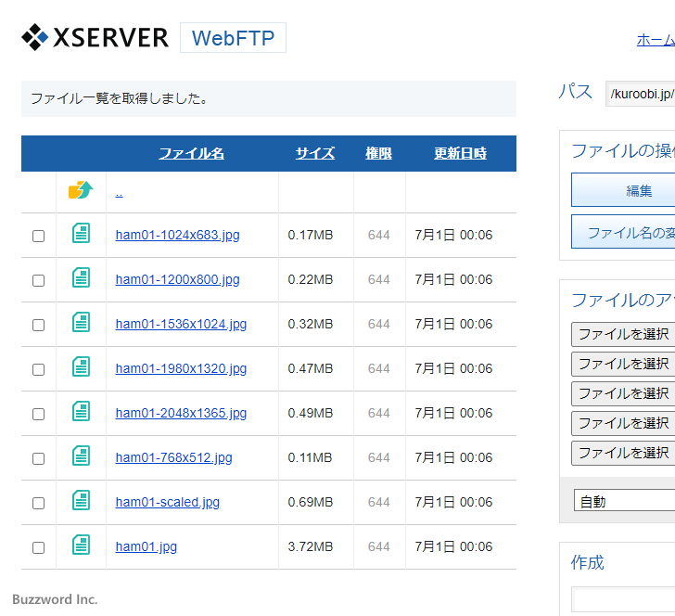Click file icon beside ham01-scaled.jpg
The width and height of the screenshot is (675, 616).
tap(82, 501)
